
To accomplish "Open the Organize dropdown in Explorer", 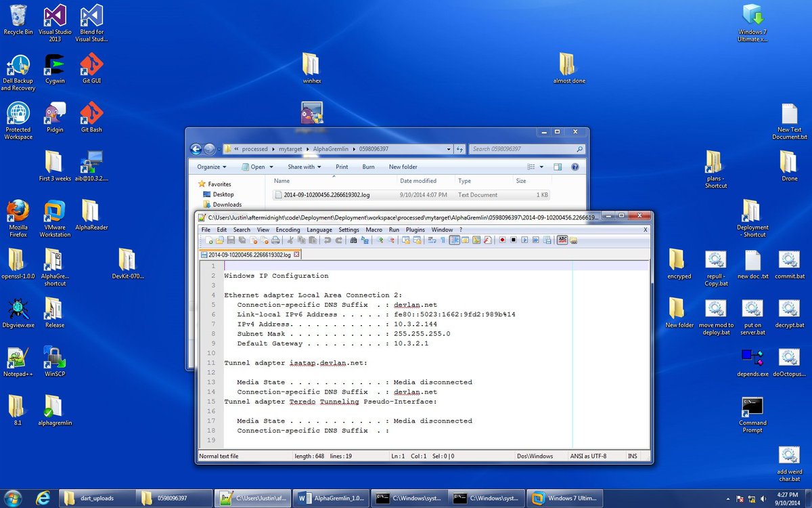I will 210,167.
